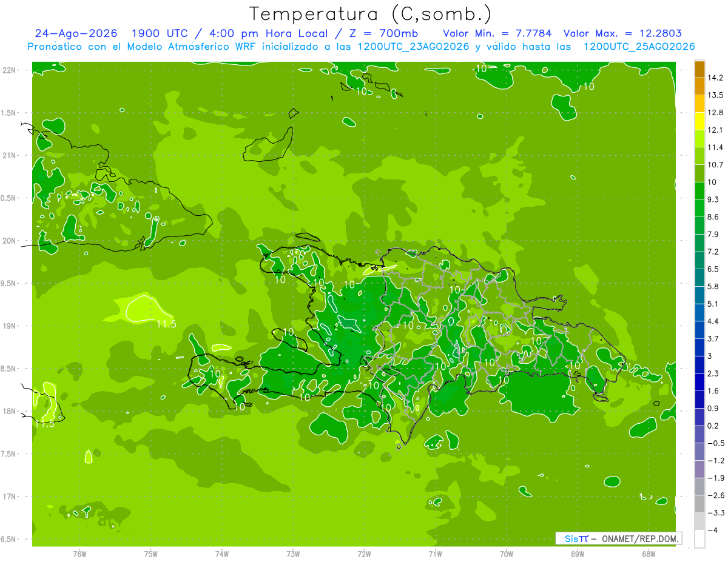Click "Valor Min. = 7.7784" value
Viewport: 728px width, 562px height.
coord(497,33)
